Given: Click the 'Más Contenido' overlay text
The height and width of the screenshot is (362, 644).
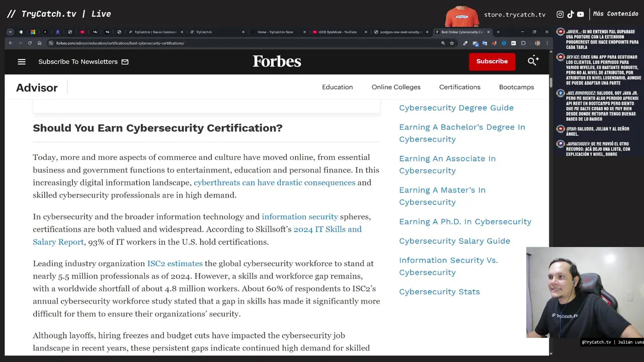Looking at the screenshot, I should (615, 14).
